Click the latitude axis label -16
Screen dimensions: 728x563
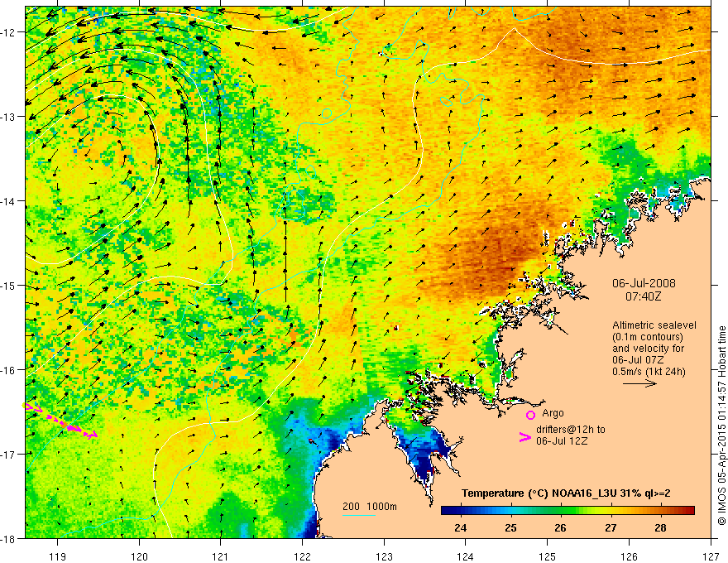[x=9, y=370]
